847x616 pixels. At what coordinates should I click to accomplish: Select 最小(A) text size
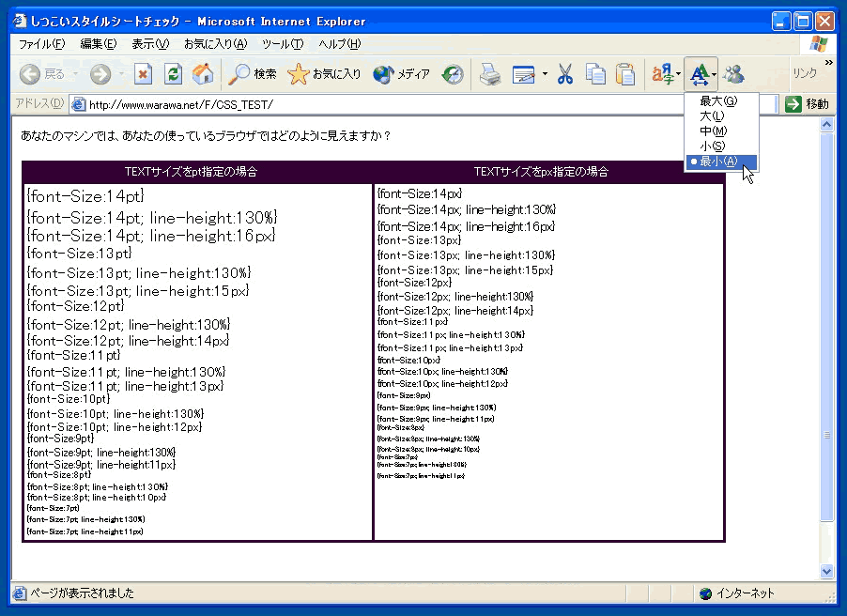click(721, 162)
